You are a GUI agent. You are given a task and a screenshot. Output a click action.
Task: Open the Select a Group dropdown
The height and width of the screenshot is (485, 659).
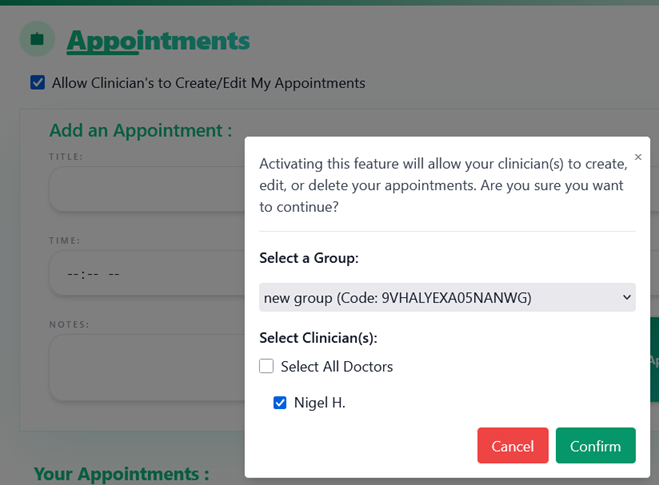[x=446, y=297]
